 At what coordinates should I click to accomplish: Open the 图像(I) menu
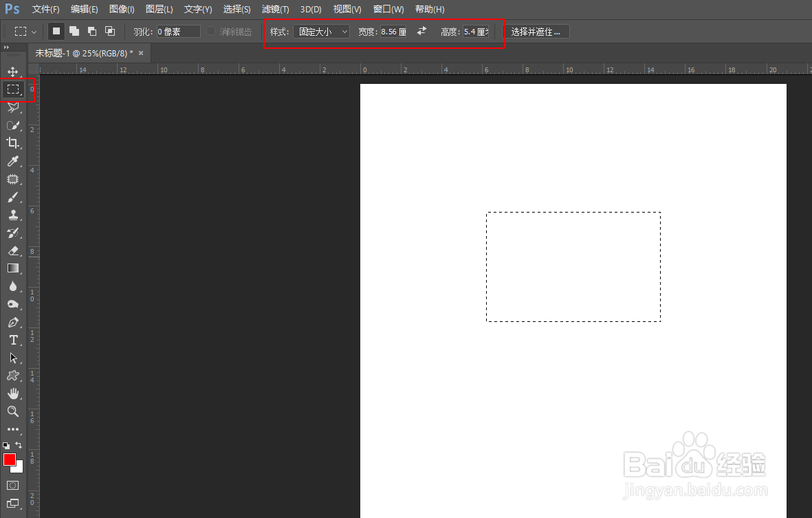click(122, 10)
